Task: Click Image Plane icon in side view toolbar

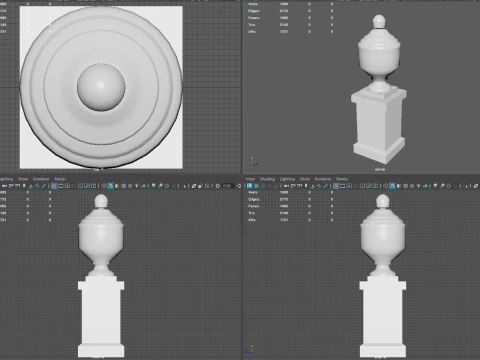Action: pos(313,186)
